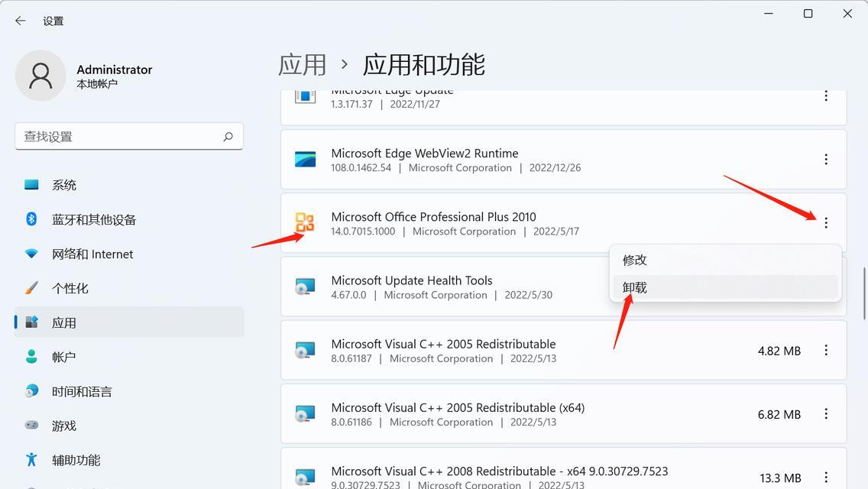Select the 应用 settings category
This screenshot has height=489, width=868.
(129, 322)
